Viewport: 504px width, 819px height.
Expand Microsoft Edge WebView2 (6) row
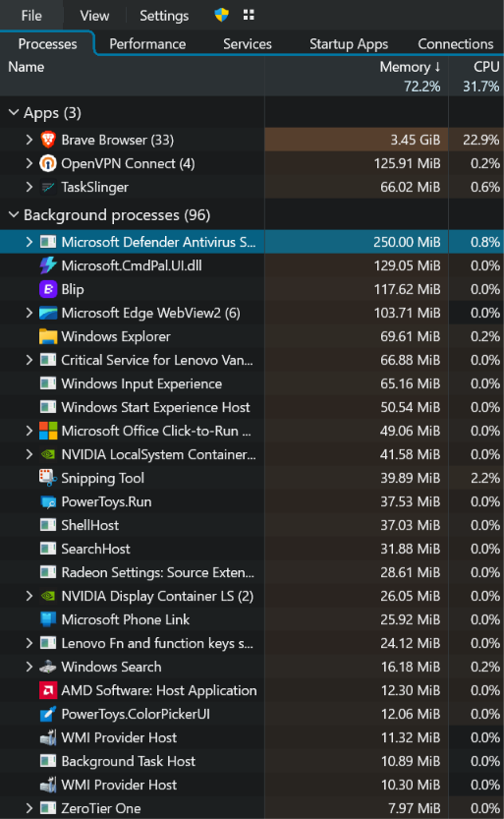pos(29,313)
